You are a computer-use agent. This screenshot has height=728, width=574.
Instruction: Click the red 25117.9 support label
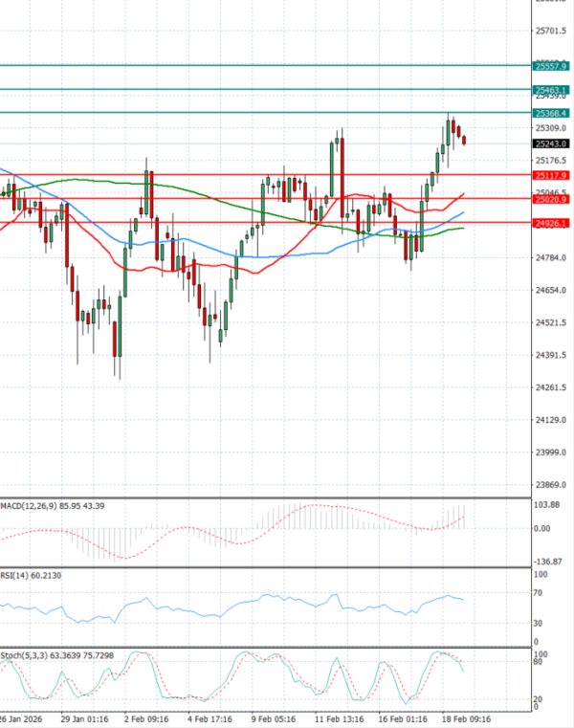pos(552,176)
